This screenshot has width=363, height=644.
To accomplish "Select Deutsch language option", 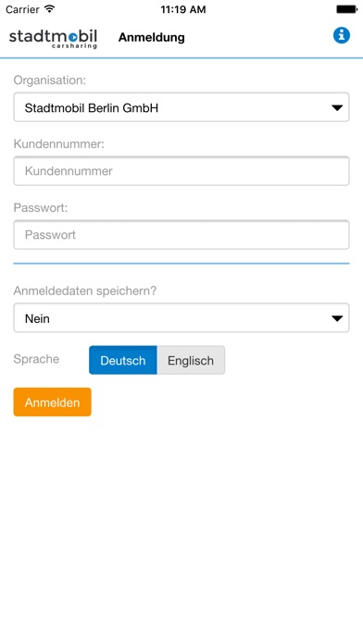I will 123,360.
